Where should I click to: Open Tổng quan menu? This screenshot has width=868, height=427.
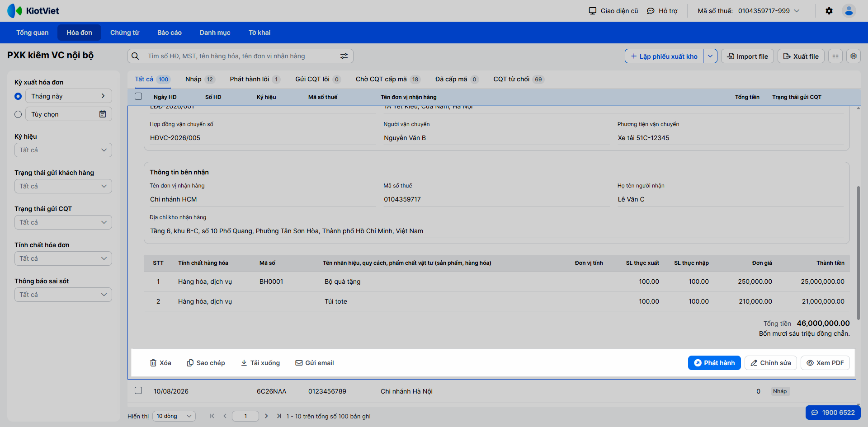(x=33, y=33)
